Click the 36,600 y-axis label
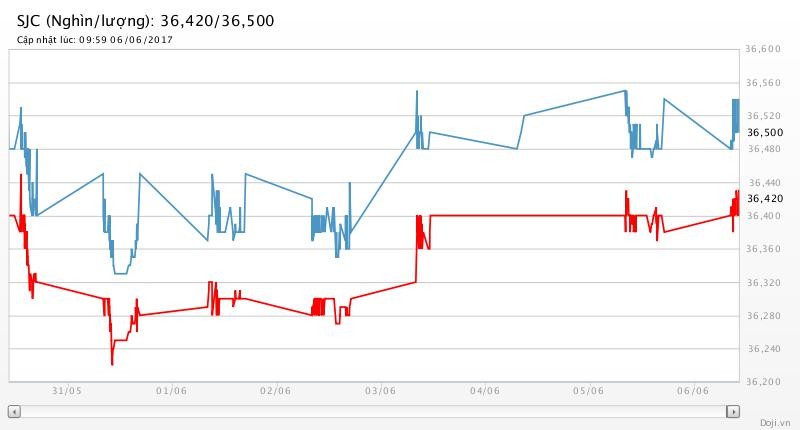This screenshot has height=430, width=800. click(x=764, y=49)
